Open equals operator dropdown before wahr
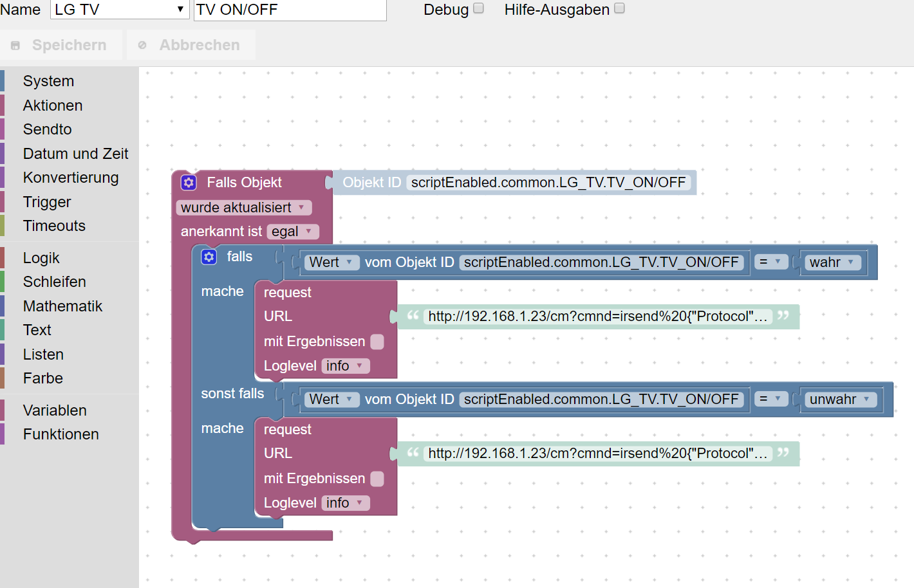This screenshot has width=914, height=588. (771, 262)
